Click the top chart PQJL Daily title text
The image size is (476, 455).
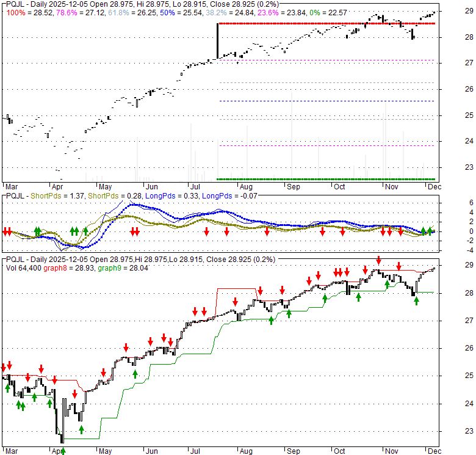point(142,4)
